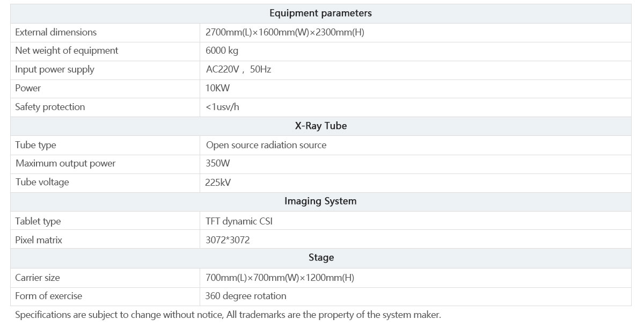Click the Net weight of equipment label
The image size is (644, 326).
point(67,51)
